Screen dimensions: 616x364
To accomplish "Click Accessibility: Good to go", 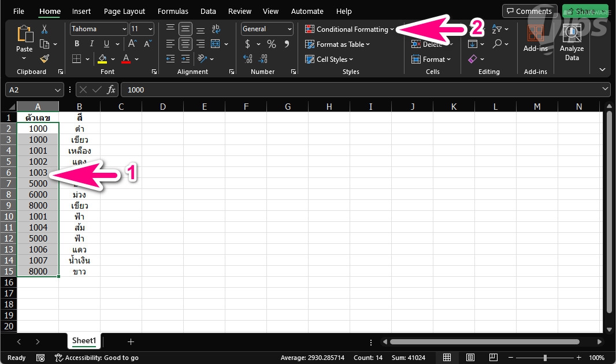I will point(97,358).
